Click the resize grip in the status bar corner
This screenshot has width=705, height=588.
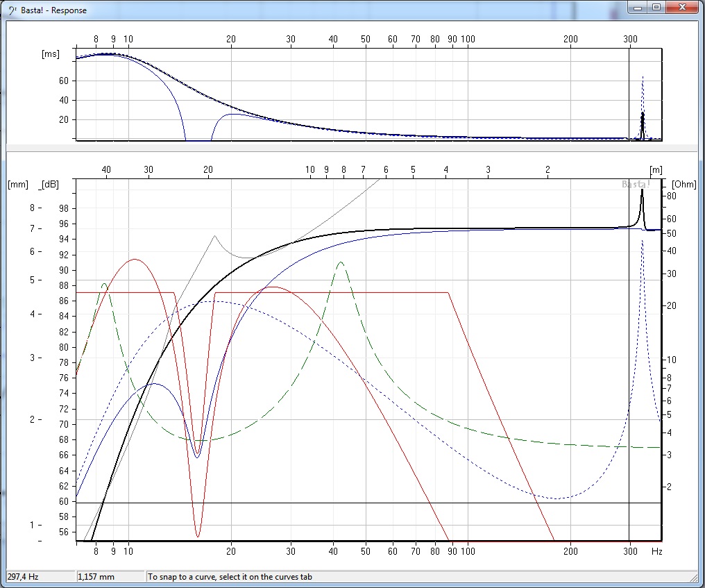pyautogui.click(x=694, y=577)
